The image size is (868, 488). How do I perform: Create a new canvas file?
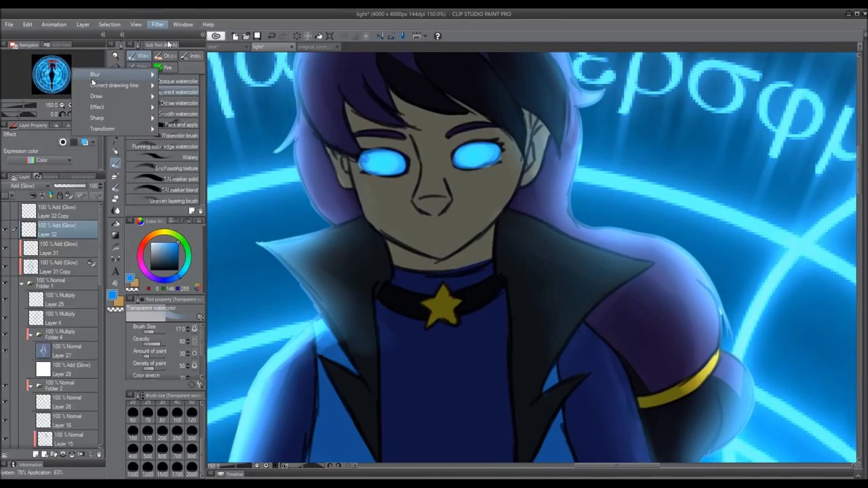pyautogui.click(x=235, y=36)
